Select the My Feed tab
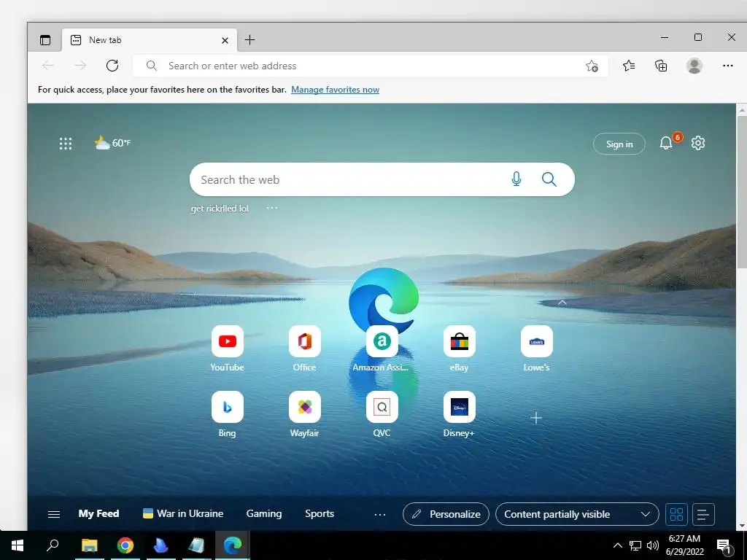The height and width of the screenshot is (560, 747). (98, 513)
